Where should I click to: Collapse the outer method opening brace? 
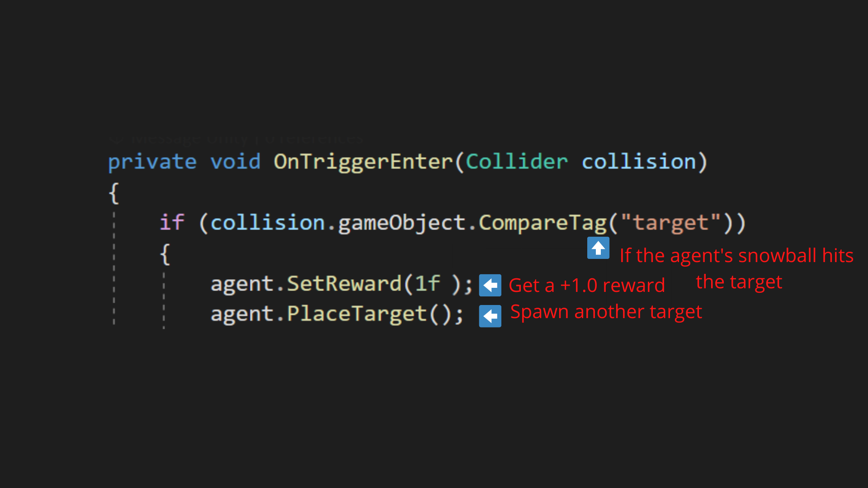click(114, 192)
